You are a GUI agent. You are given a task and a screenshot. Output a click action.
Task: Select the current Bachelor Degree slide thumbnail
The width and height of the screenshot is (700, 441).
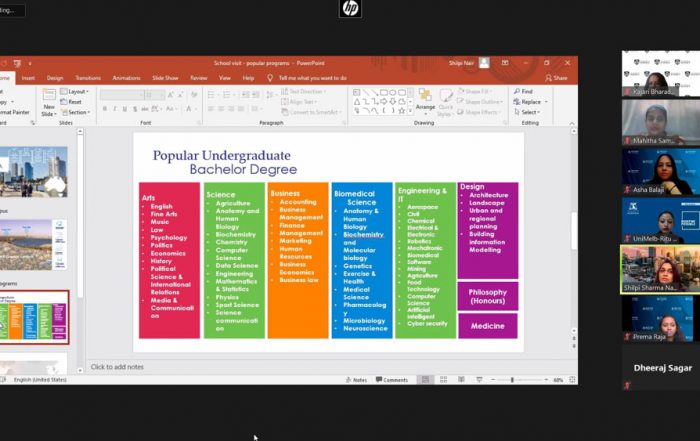tap(34, 317)
